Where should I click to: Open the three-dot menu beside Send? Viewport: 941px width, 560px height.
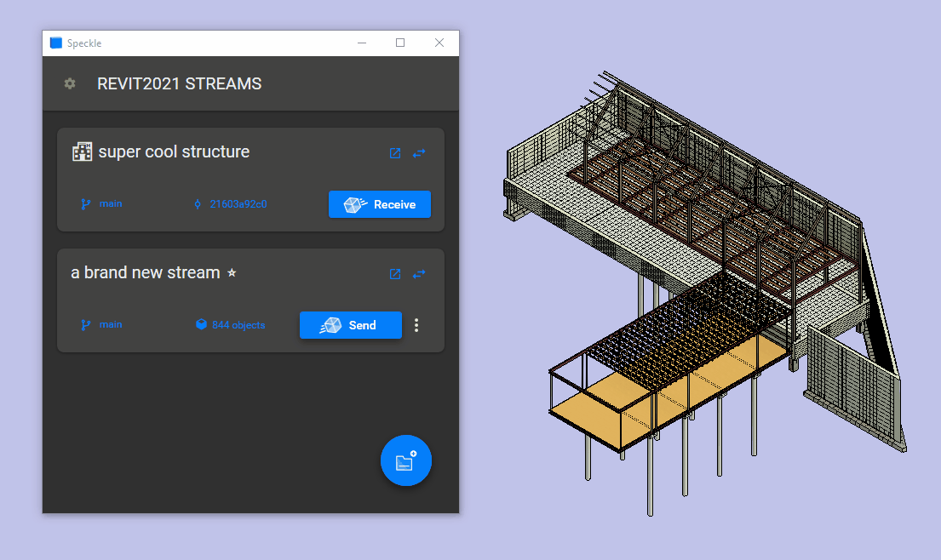(416, 325)
